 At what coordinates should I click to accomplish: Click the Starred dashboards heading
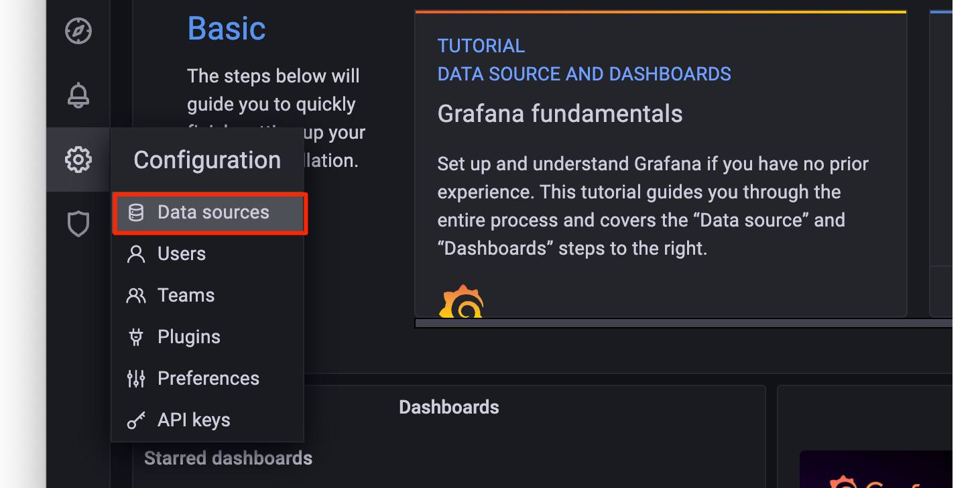[x=229, y=458]
